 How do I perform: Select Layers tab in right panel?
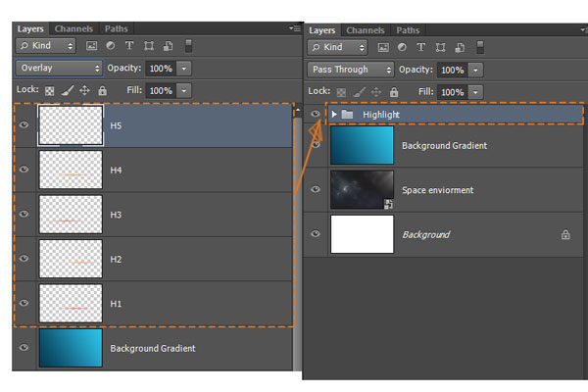click(322, 30)
